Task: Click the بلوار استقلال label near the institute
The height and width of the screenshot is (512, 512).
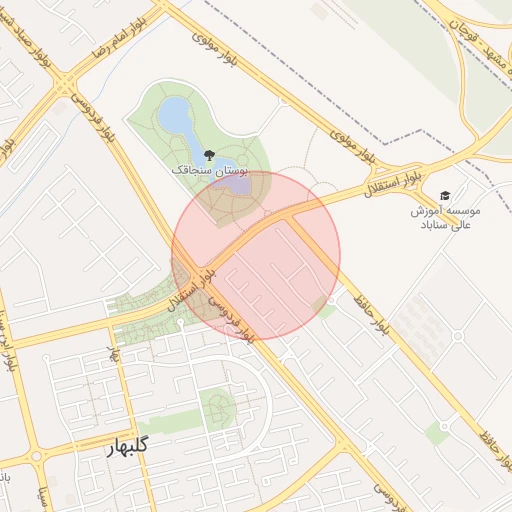Action: click(x=393, y=184)
